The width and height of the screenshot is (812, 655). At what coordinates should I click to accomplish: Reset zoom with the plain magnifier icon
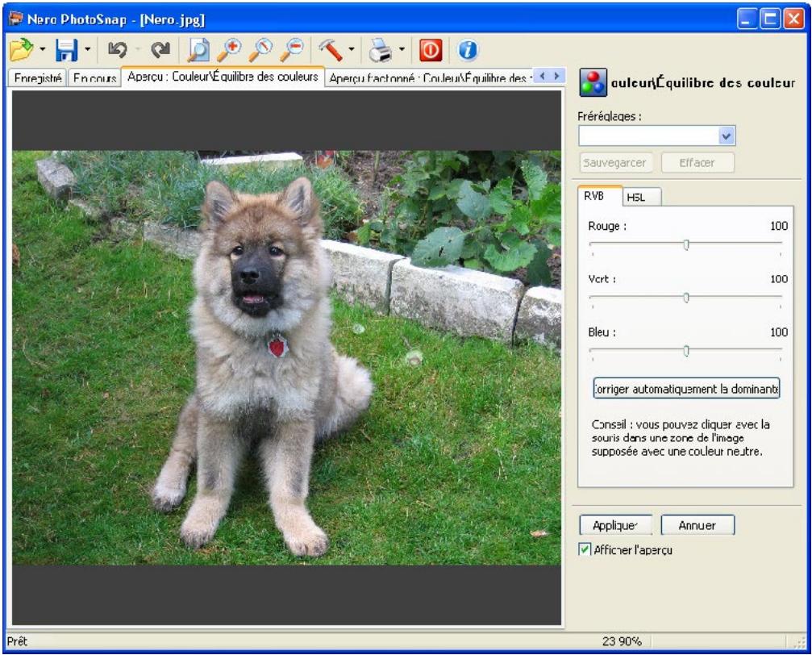(x=260, y=50)
